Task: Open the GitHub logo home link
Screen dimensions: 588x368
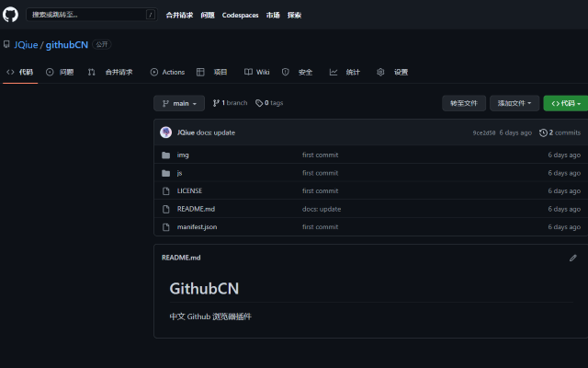Action: [10, 15]
